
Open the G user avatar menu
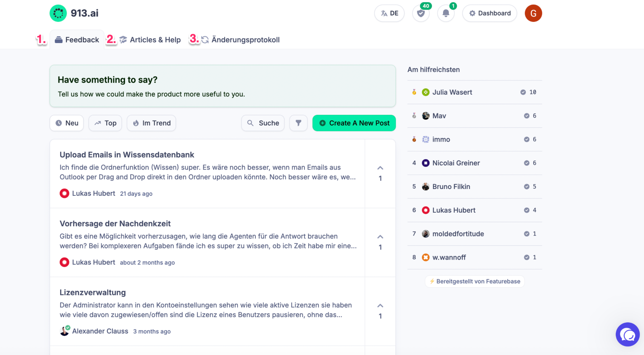coord(533,13)
